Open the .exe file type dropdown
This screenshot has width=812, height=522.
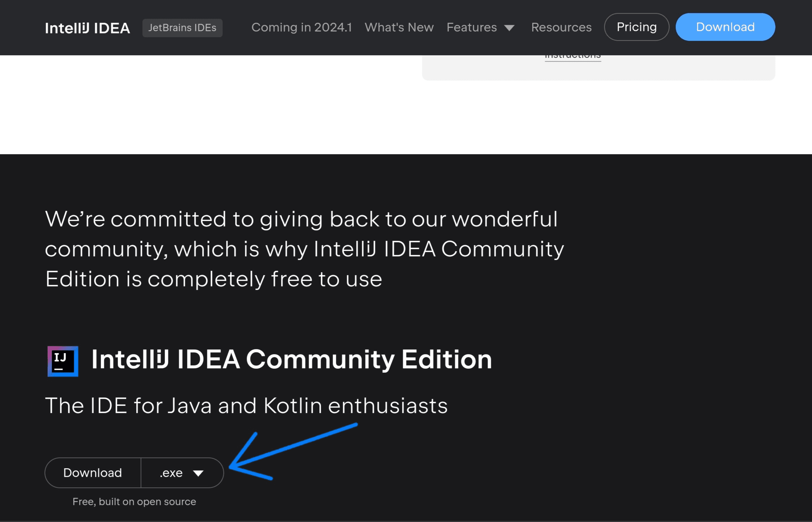(x=182, y=473)
